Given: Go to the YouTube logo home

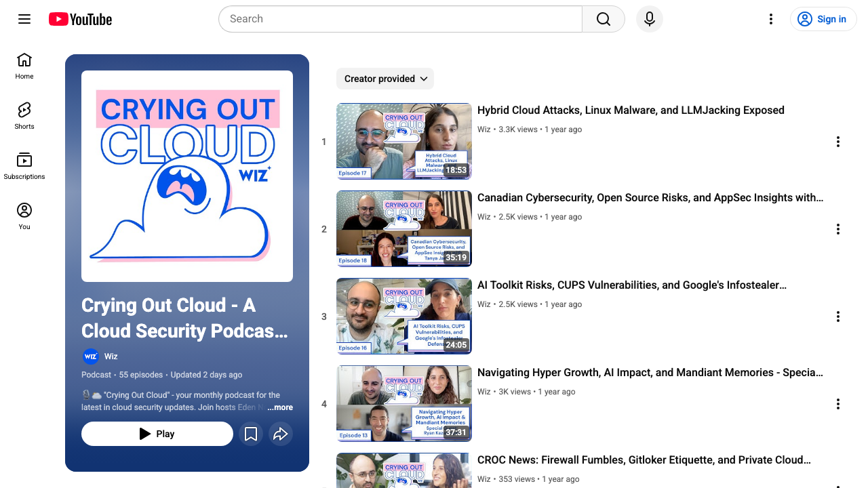Looking at the screenshot, I should tap(80, 19).
